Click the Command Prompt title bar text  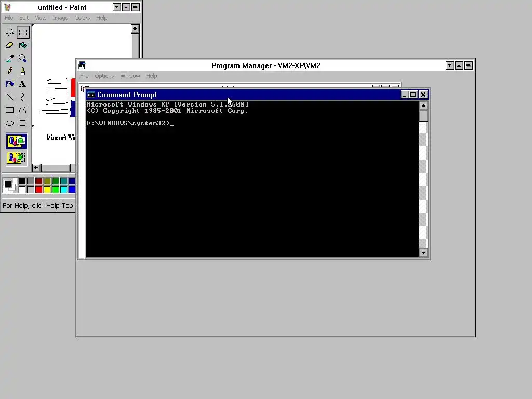pyautogui.click(x=127, y=95)
